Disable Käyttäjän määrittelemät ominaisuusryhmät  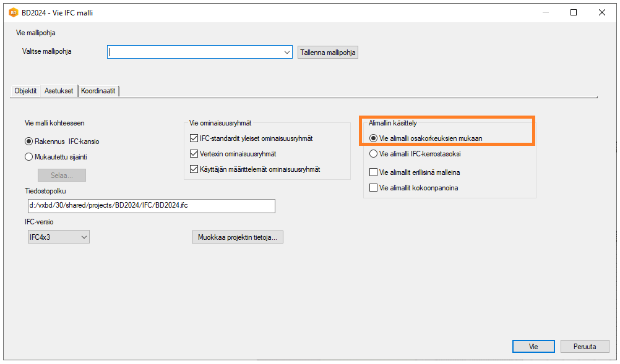(194, 169)
